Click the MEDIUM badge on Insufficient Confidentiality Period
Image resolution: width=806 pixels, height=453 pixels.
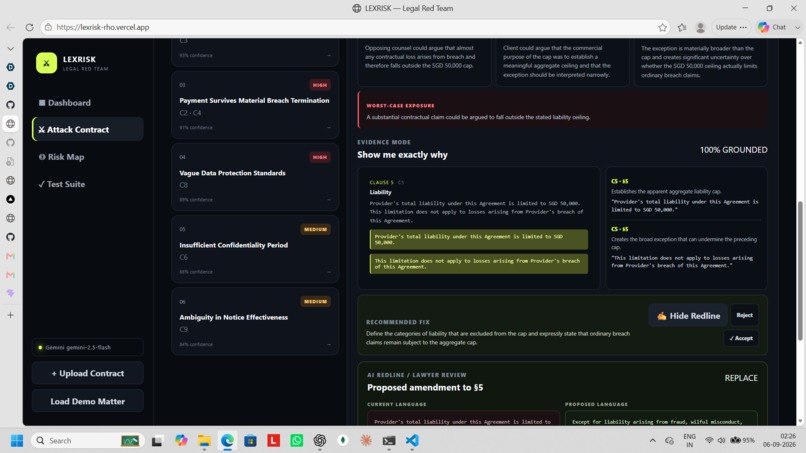pos(316,229)
